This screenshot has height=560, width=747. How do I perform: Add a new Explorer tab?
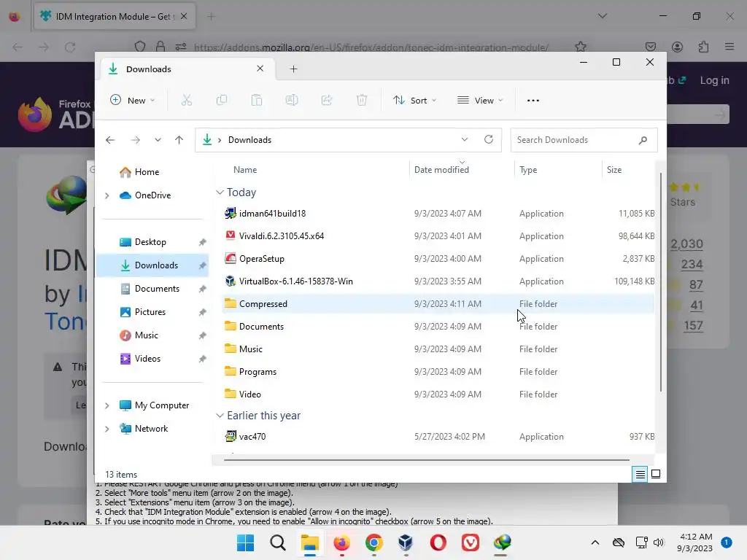(x=293, y=69)
